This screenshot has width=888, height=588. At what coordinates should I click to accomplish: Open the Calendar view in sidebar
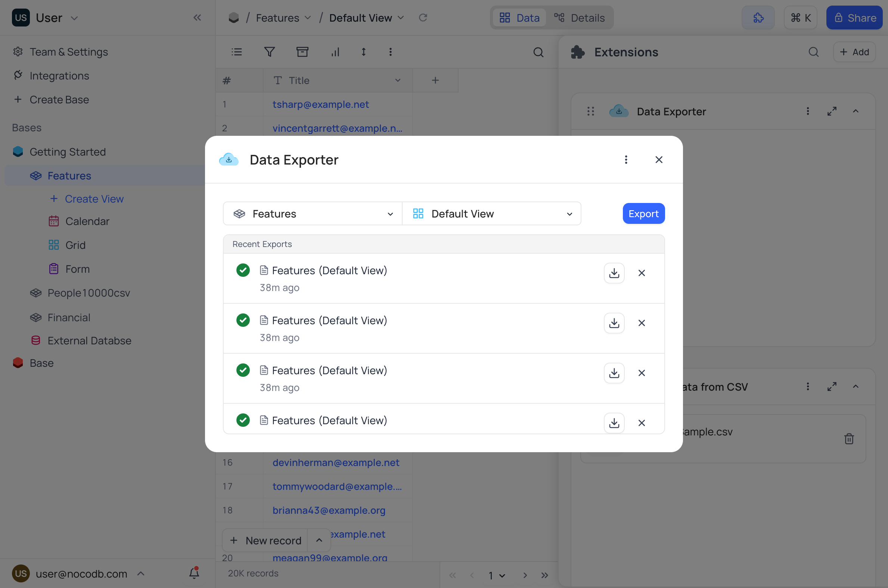87,221
